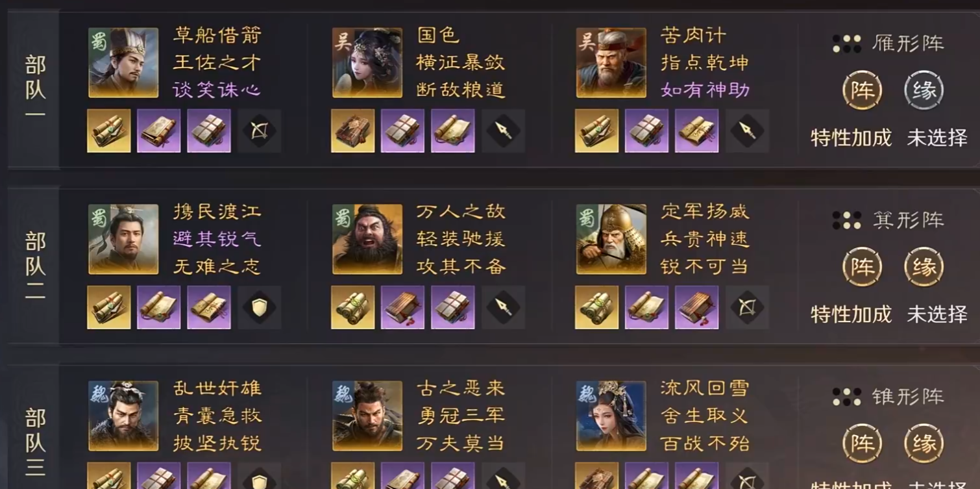Click 未选择 beside 雁形阵 formation
Viewport: 980px width, 489px height.
(x=937, y=138)
